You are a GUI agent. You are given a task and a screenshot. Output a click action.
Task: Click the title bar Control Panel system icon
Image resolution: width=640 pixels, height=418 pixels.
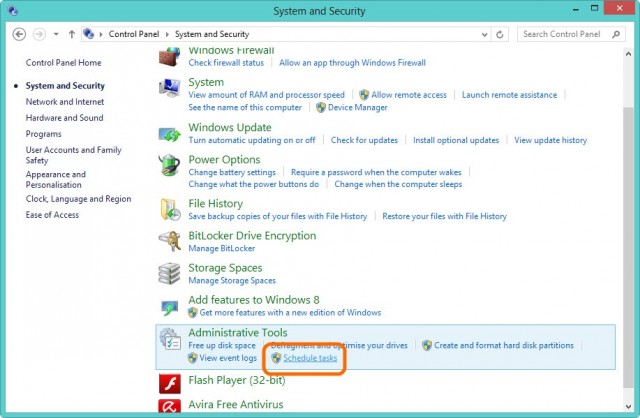click(x=13, y=10)
